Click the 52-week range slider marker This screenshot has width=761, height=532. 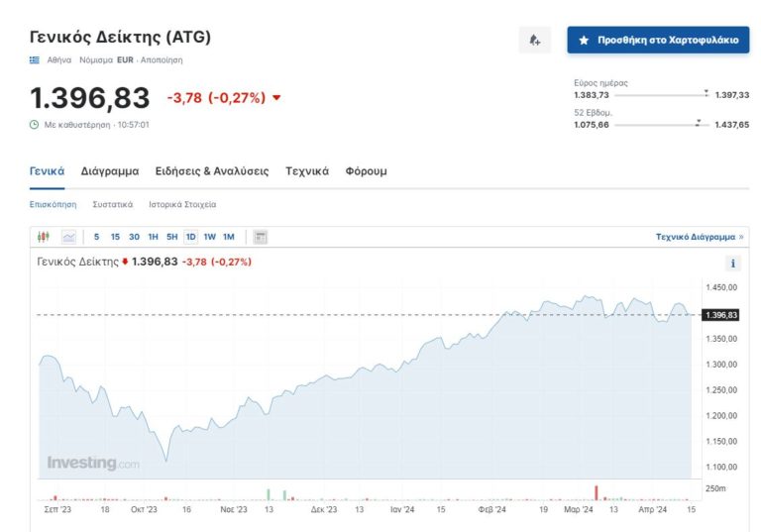tap(699, 123)
